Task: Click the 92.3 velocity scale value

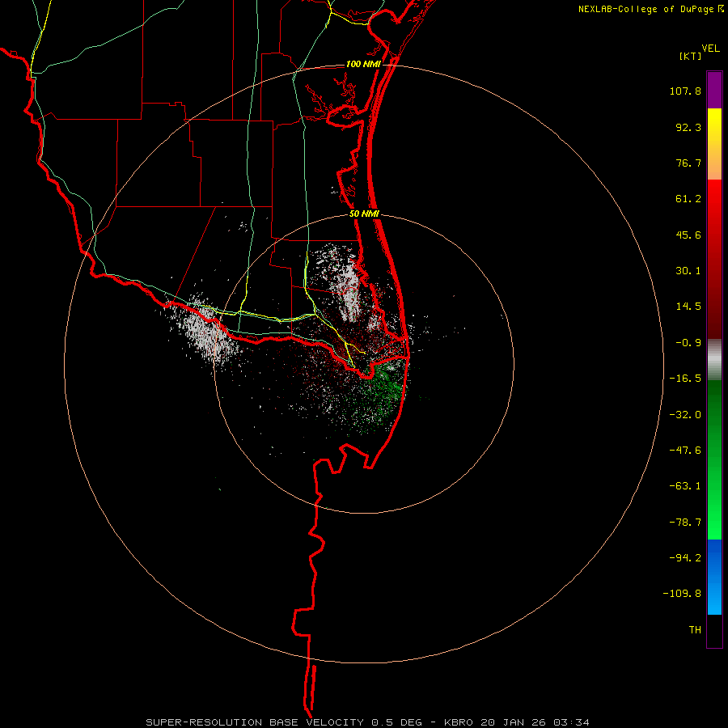Action: click(688, 127)
